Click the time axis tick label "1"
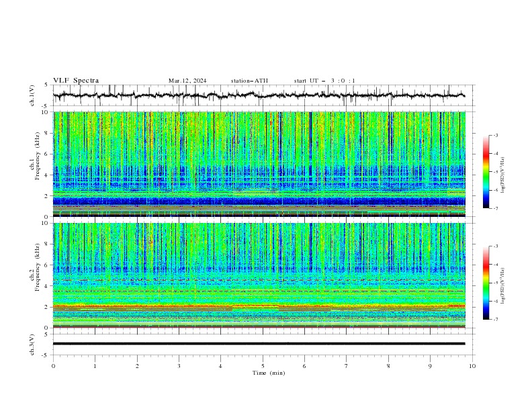 [x=95, y=366]
